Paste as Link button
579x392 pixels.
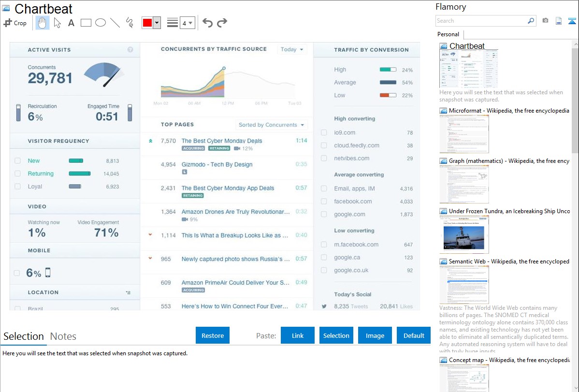pos(298,335)
